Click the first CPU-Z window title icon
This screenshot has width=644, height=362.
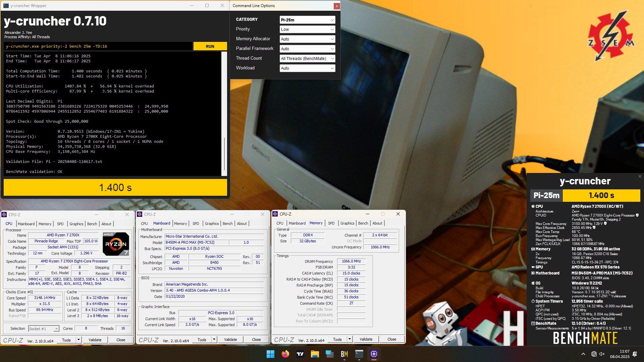click(x=4, y=215)
